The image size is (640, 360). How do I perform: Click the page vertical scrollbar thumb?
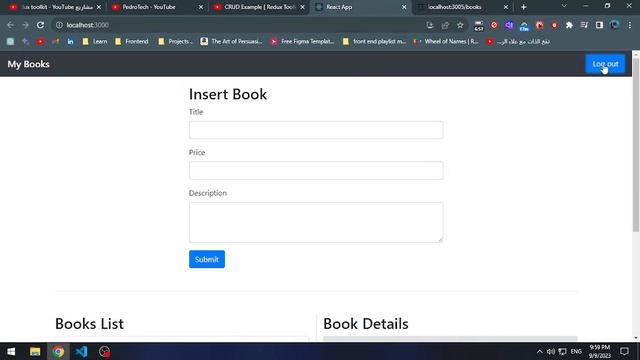pyautogui.click(x=636, y=145)
